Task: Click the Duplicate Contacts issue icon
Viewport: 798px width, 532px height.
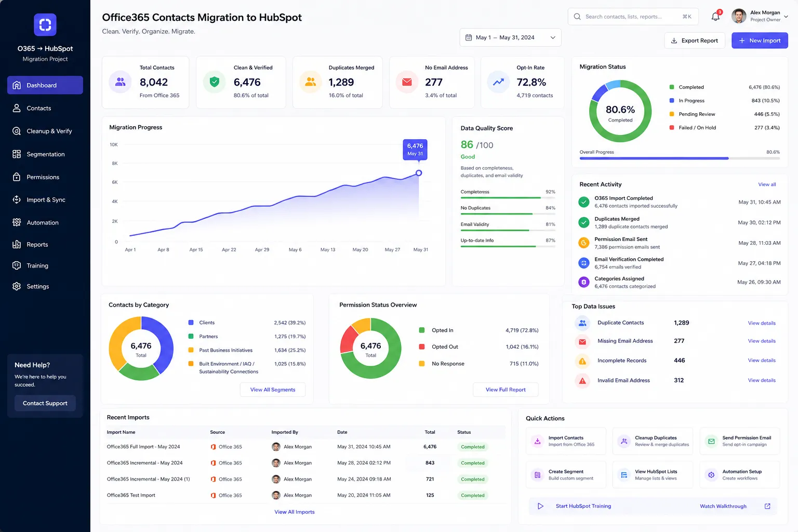Action: tap(582, 323)
